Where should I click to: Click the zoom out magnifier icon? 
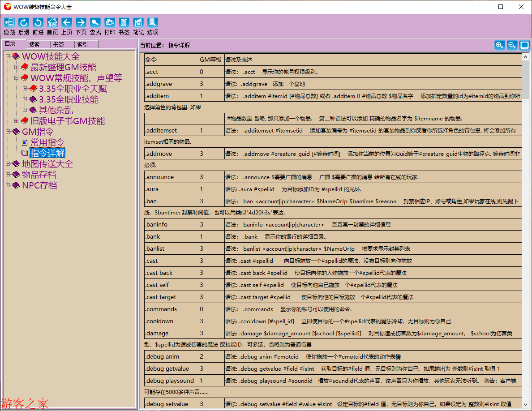click(x=512, y=45)
